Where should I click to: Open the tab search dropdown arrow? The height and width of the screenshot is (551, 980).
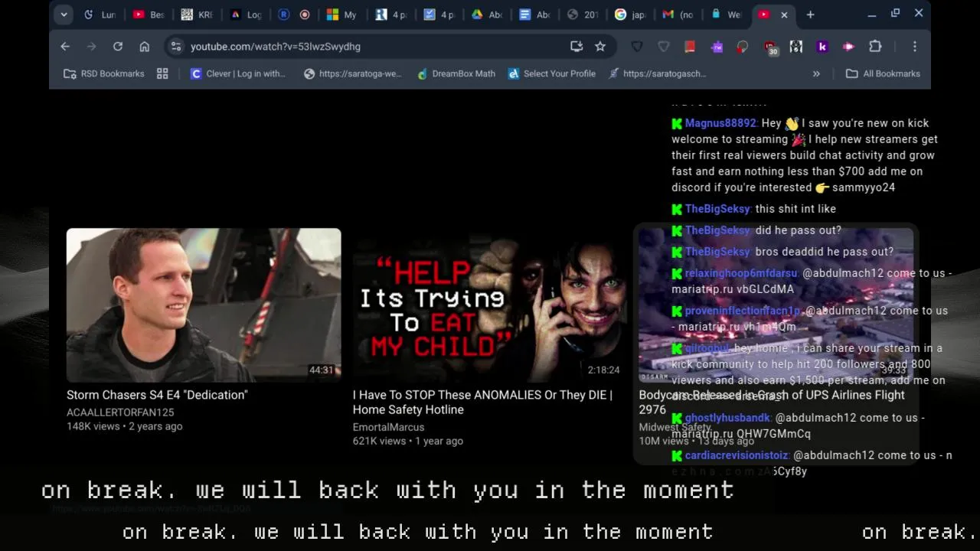[x=64, y=15]
